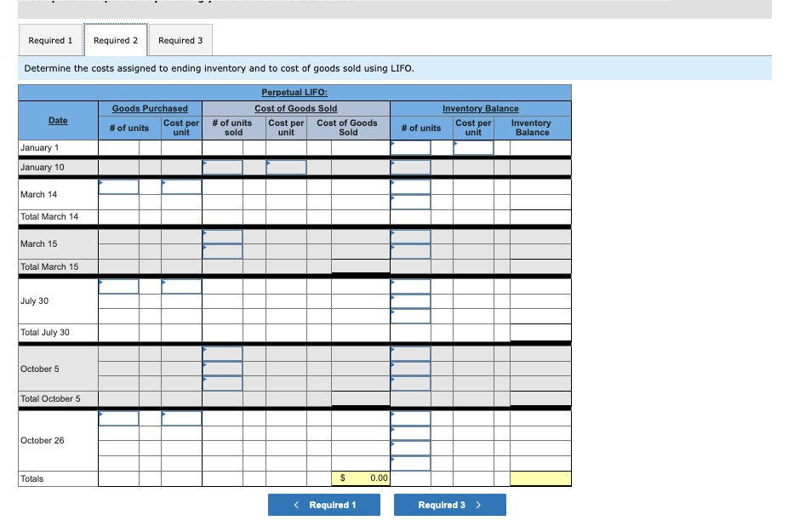Click July 30 cost per unit cell
The image size is (805, 532).
pyautogui.click(x=180, y=287)
